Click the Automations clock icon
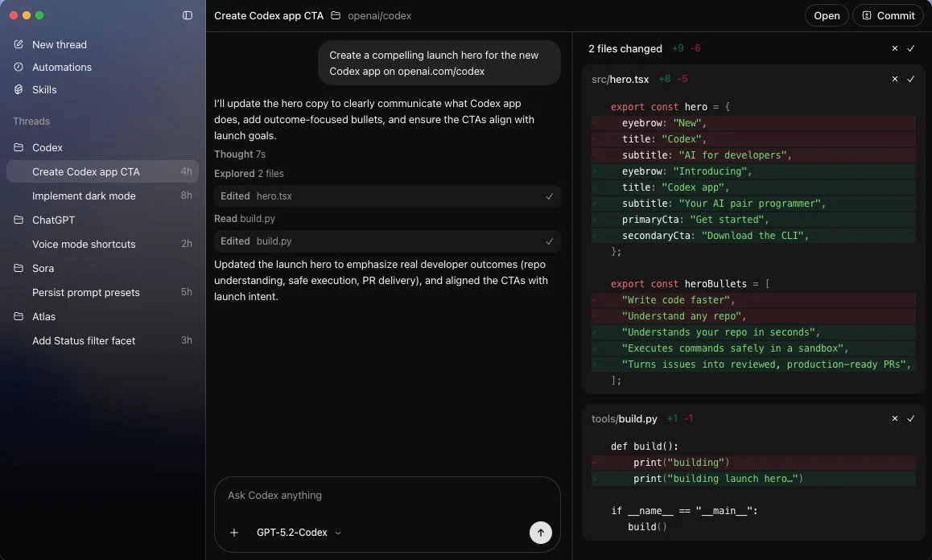This screenshot has width=932, height=560. click(x=19, y=67)
